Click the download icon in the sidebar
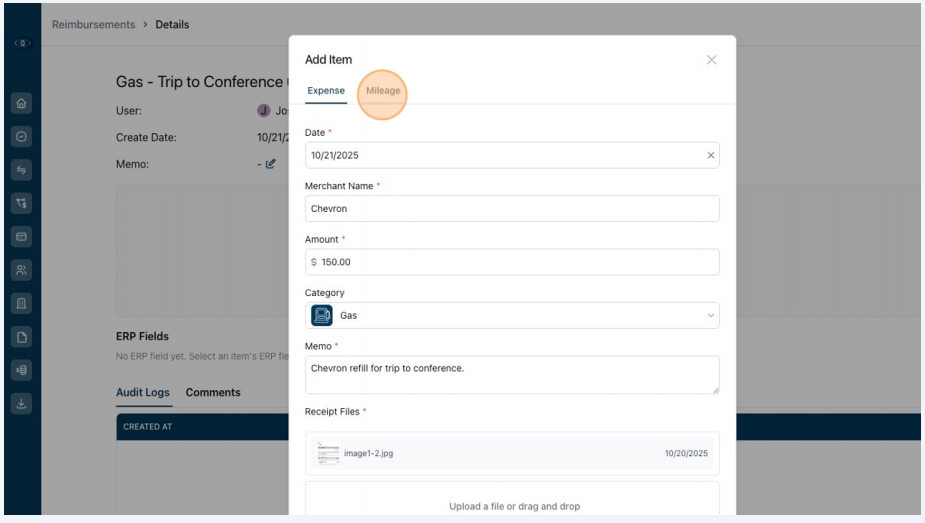Screen dimensions: 925x523 click(21, 403)
